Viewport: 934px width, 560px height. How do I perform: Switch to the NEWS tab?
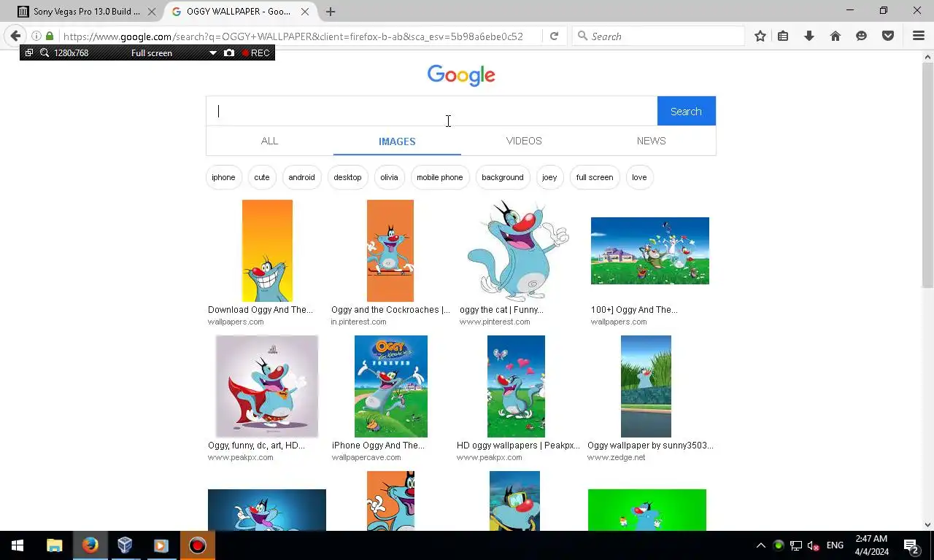coord(651,141)
